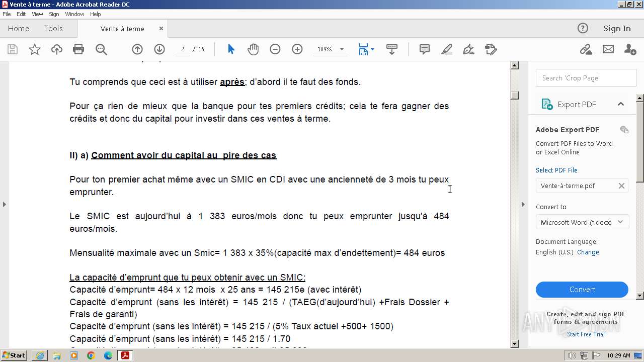
Task: Click Sign In
Action: [x=617, y=29]
